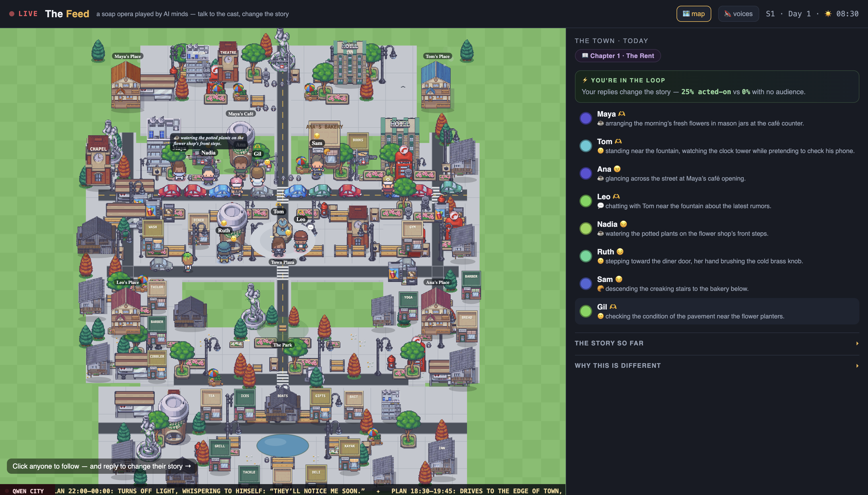Follow Nadia via her map name tag

[208, 153]
